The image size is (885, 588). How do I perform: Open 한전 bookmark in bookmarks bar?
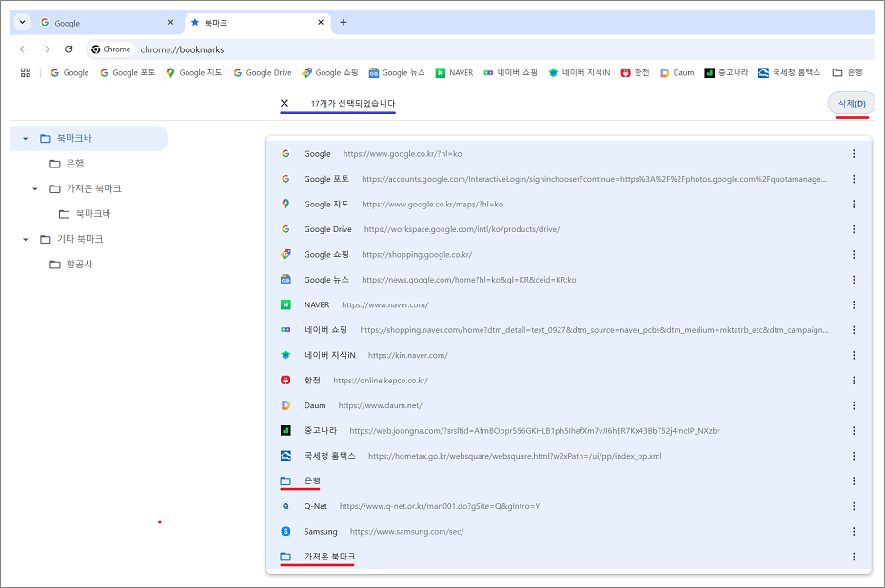coord(635,73)
